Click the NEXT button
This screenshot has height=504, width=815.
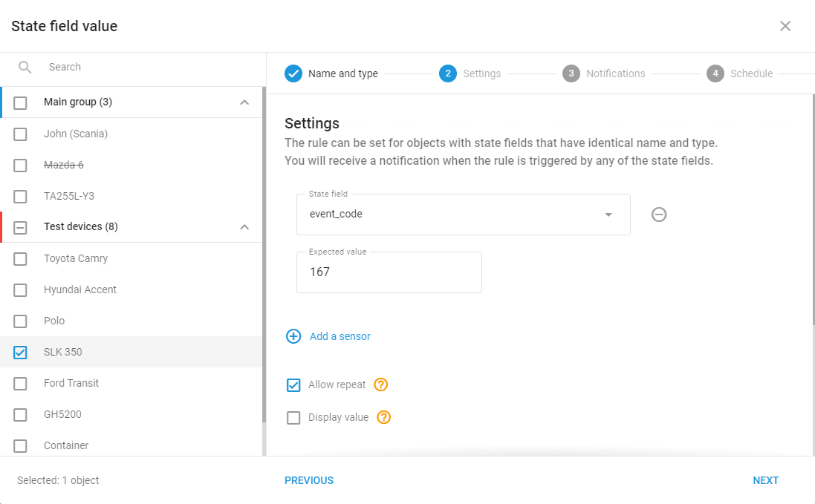pyautogui.click(x=766, y=481)
